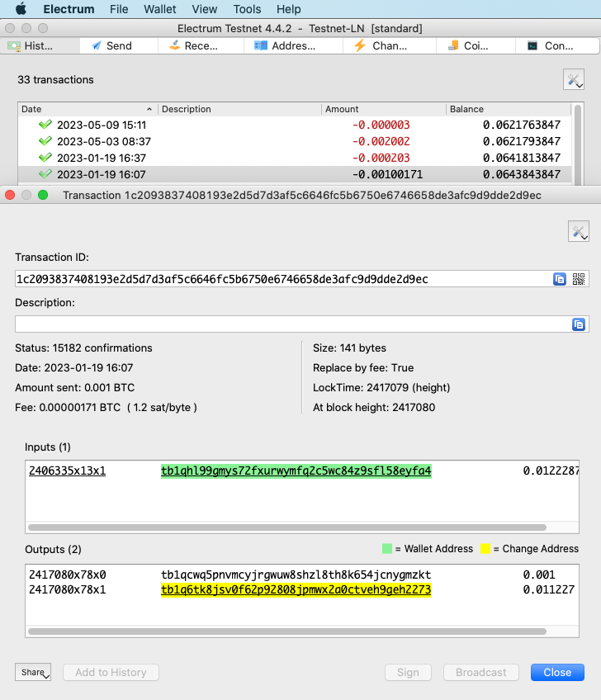
Task: Switch to the Receive tab
Action: (x=201, y=46)
